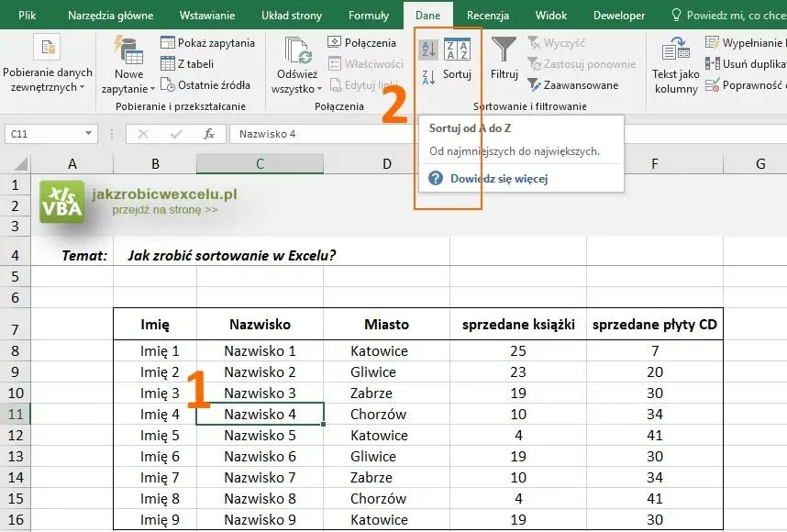Image resolution: width=787 pixels, height=532 pixels.
Task: Open the Odśwież wszystko dropdown
Action: click(x=296, y=82)
